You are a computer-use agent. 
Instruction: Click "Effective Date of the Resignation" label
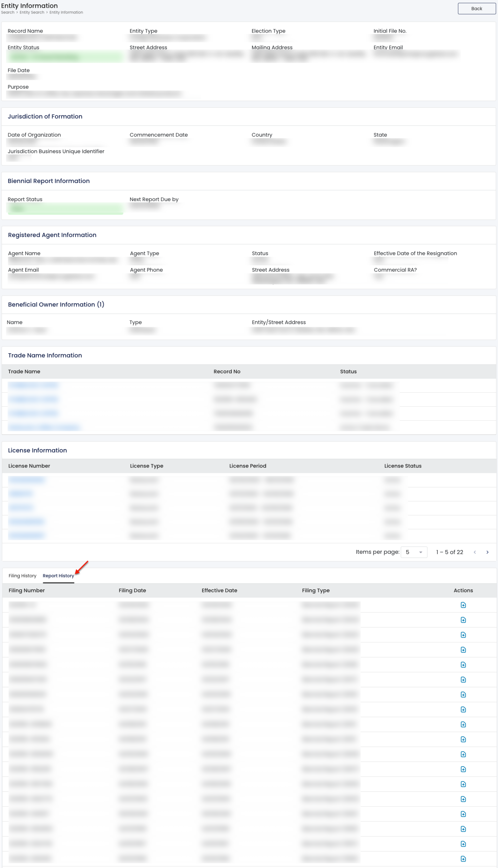pos(415,253)
